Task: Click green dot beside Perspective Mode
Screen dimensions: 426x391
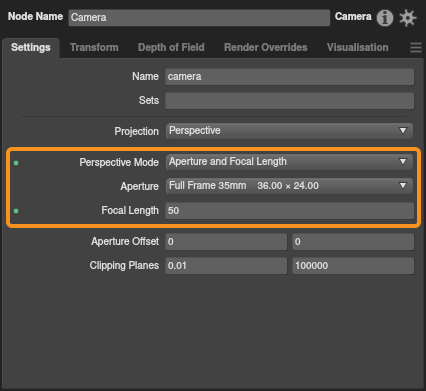Action: [x=16, y=163]
